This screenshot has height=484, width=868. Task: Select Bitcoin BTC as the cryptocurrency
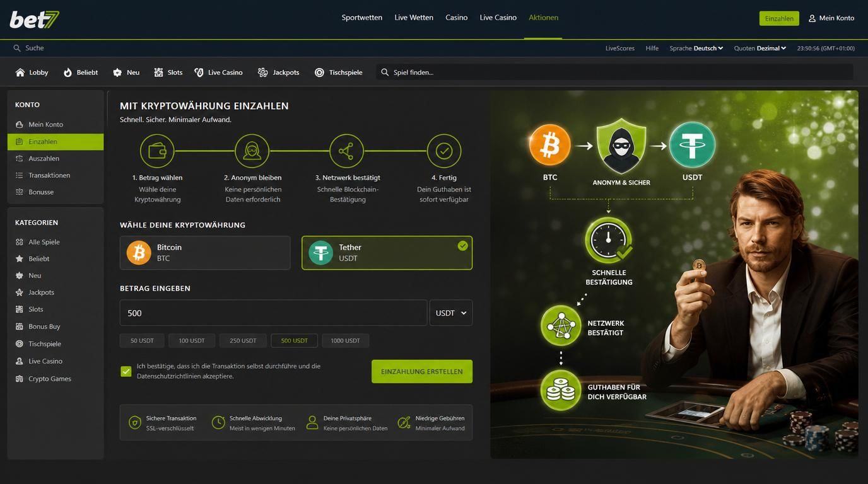(x=205, y=253)
